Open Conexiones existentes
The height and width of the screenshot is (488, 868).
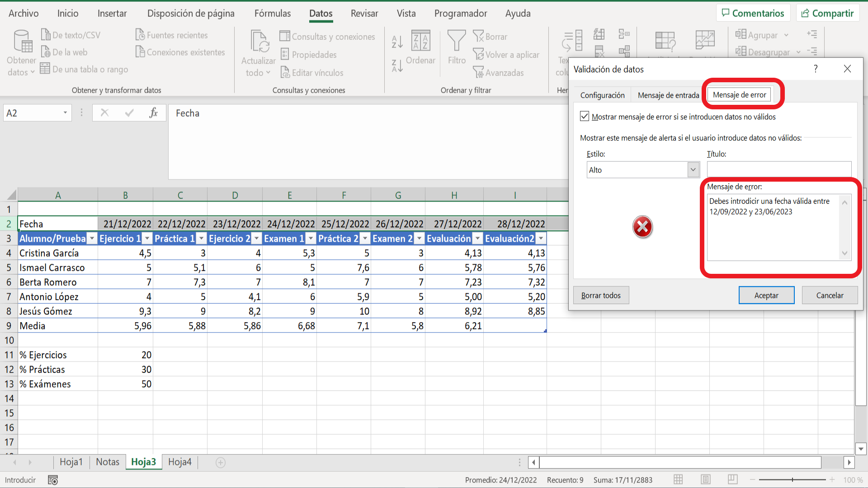coord(180,52)
